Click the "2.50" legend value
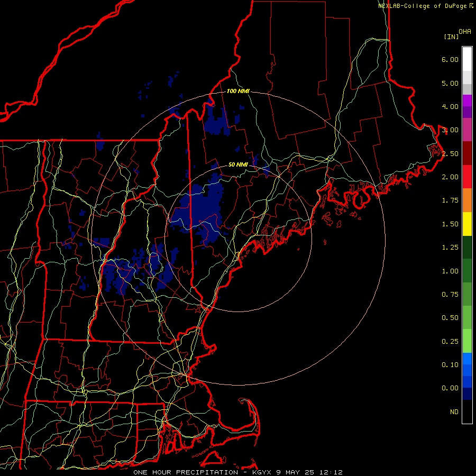476x476 pixels. (x=450, y=153)
